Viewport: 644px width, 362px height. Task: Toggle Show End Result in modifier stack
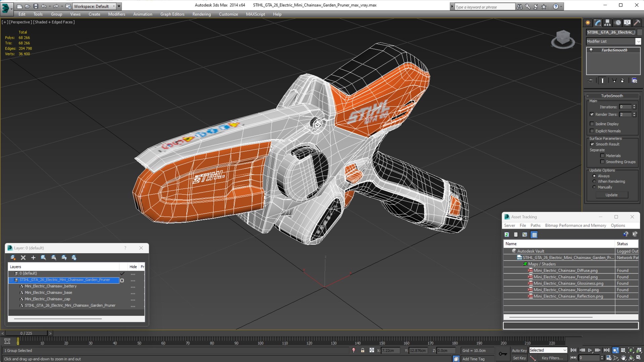(602, 80)
